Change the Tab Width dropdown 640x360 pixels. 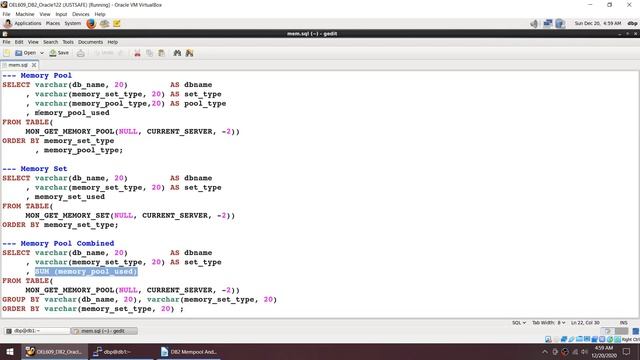(x=549, y=323)
